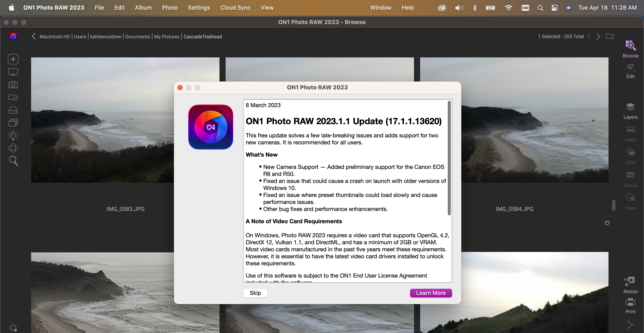This screenshot has width=644, height=333.
Task: Click the Creative Cloud menu bar icon
Action: coord(442,8)
